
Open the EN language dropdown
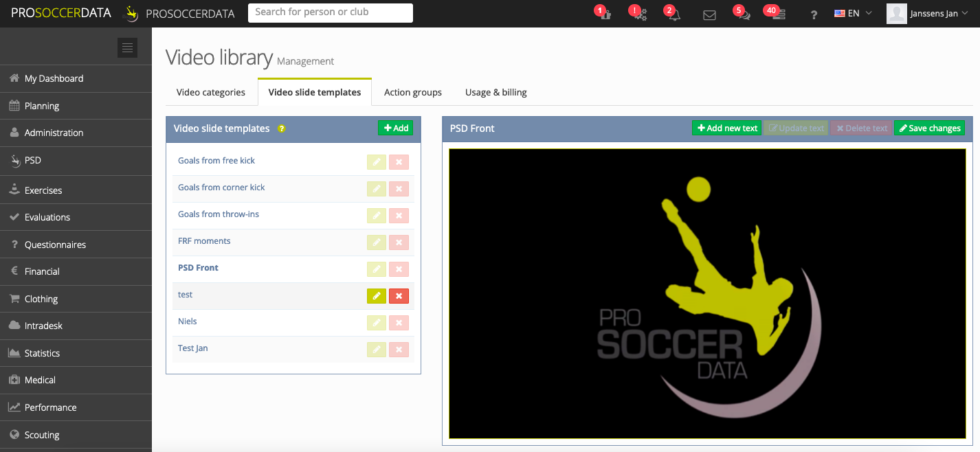click(853, 13)
